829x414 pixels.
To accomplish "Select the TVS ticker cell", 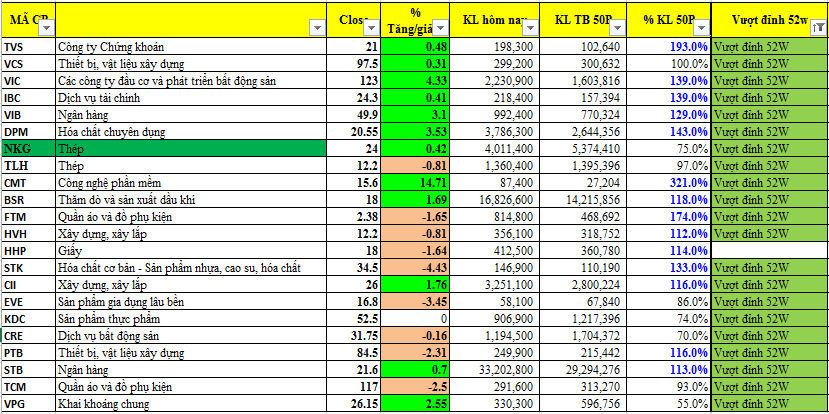I will click(27, 47).
